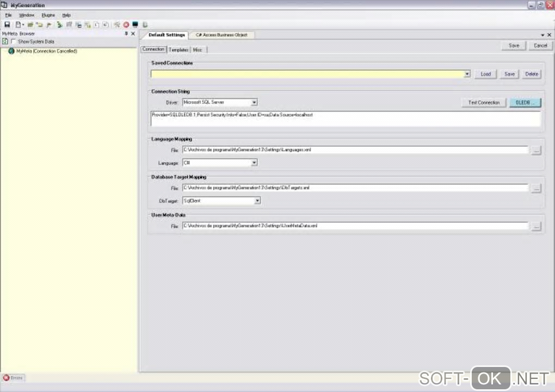555x392 pixels.
Task: Open the File menu
Action: pyautogui.click(x=9, y=15)
